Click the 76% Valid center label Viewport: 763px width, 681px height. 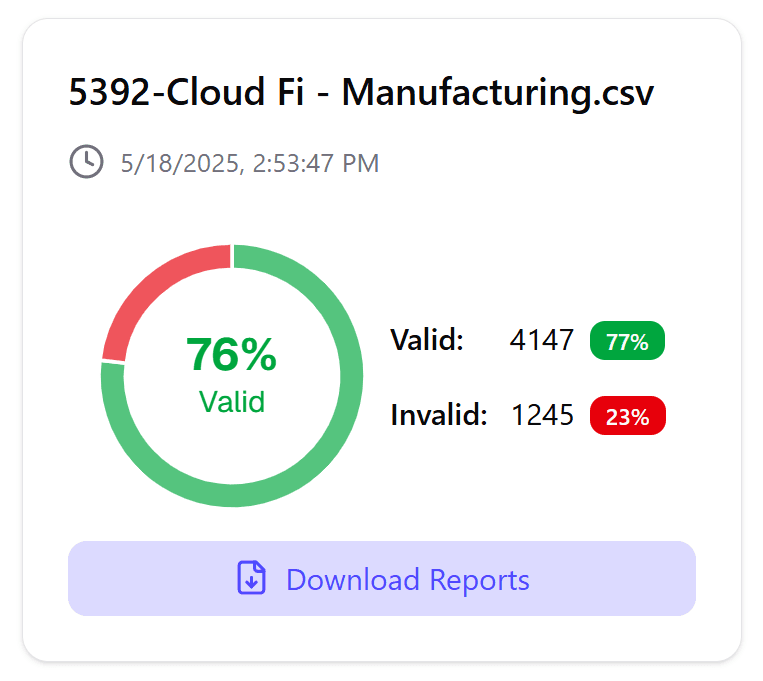tap(232, 374)
